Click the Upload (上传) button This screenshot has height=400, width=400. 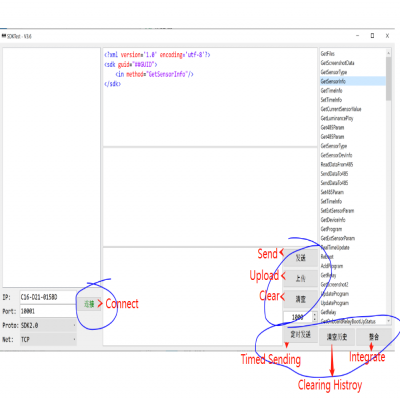[x=300, y=278]
